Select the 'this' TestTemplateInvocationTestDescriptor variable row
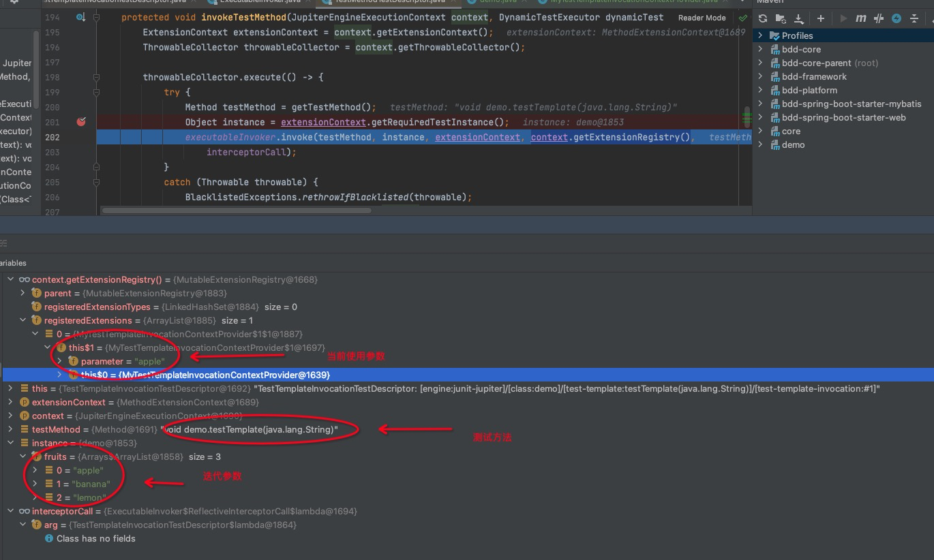 (468, 388)
